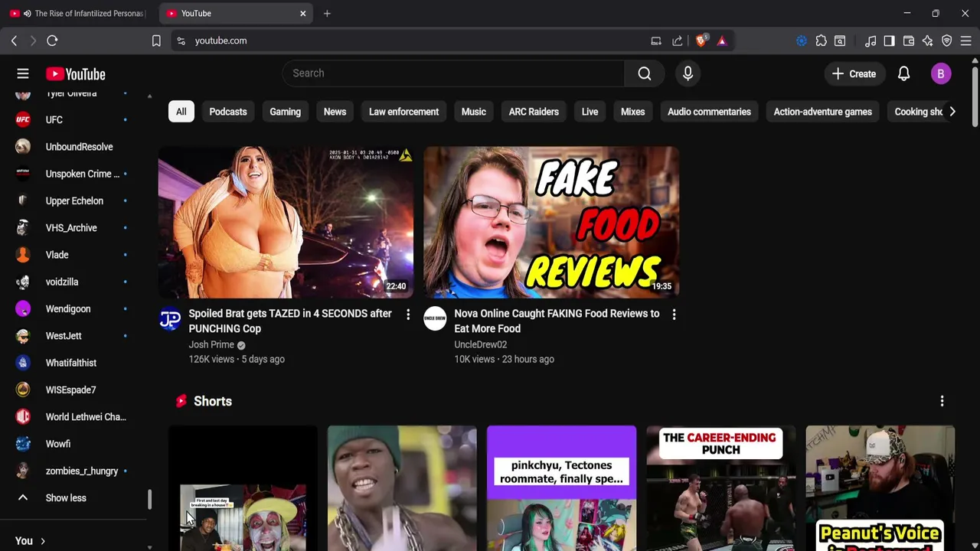Open the FAKE FOOD REVIEWS thumbnail
Viewport: 980px width, 551px height.
[x=551, y=222]
